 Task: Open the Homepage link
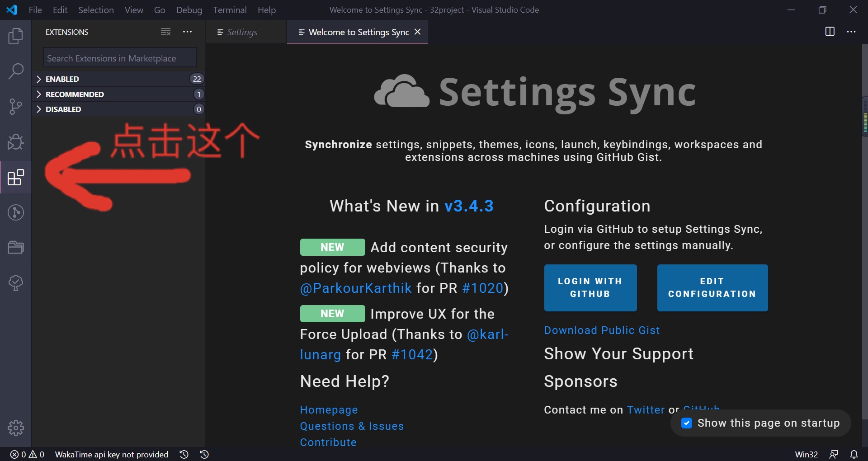[x=329, y=410]
